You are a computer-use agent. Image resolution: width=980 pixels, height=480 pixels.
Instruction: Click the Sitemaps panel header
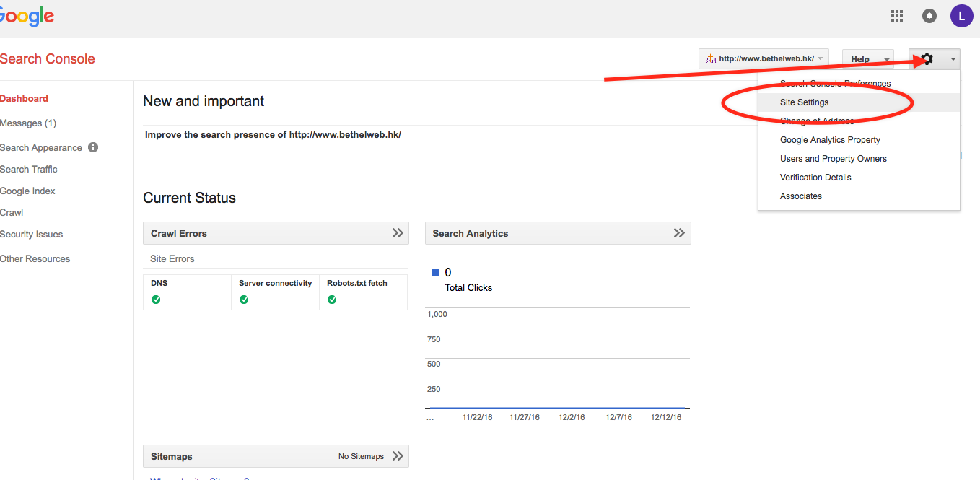[276, 456]
